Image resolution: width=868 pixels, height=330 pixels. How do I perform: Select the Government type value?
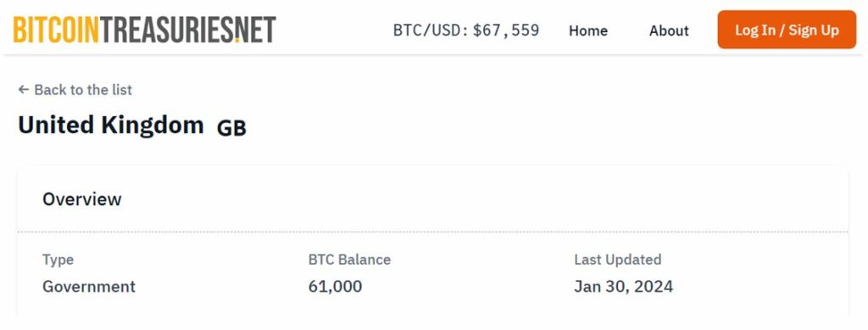click(x=89, y=286)
